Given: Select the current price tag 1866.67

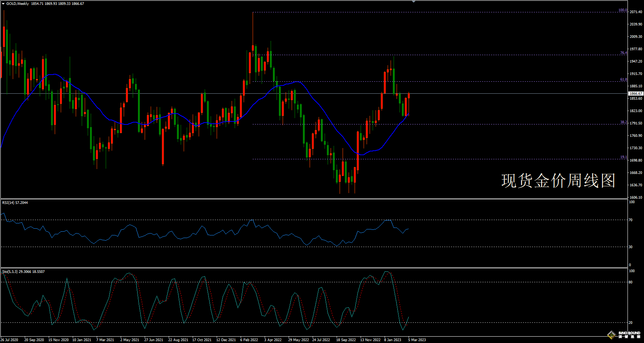Looking at the screenshot, I should pos(636,93).
